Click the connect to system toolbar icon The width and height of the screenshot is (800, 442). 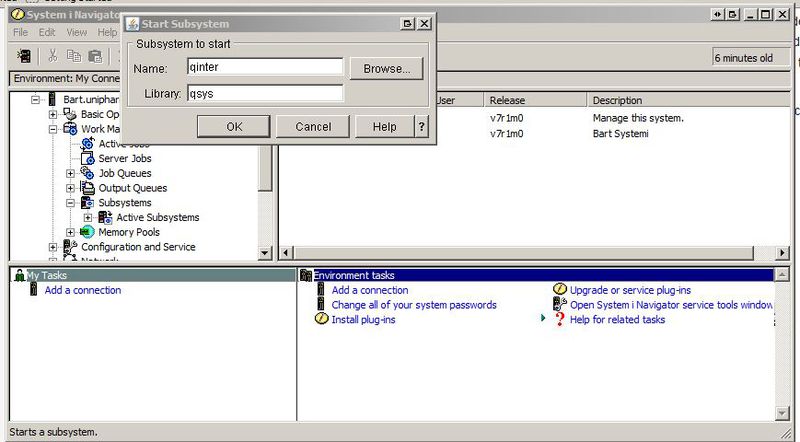pyautogui.click(x=24, y=56)
